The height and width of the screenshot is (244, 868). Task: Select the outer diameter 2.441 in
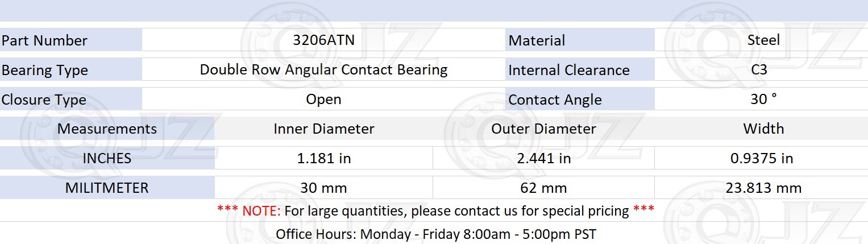[543, 158]
